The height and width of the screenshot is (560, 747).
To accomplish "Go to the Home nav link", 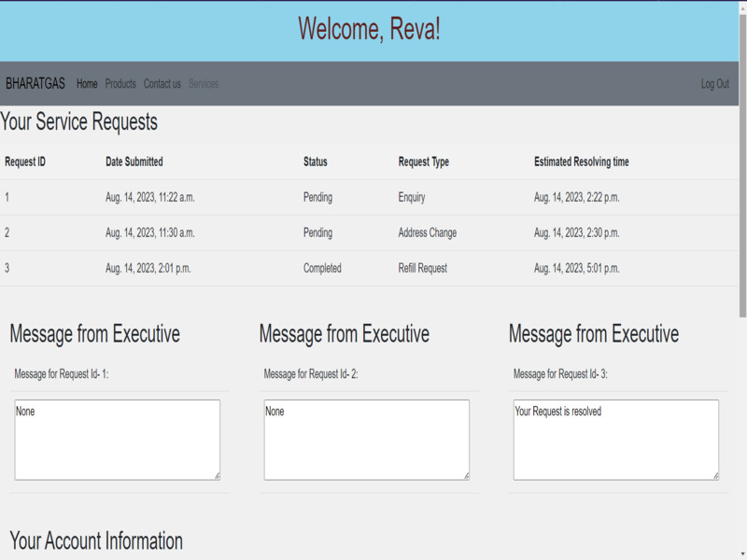I will pyautogui.click(x=87, y=84).
